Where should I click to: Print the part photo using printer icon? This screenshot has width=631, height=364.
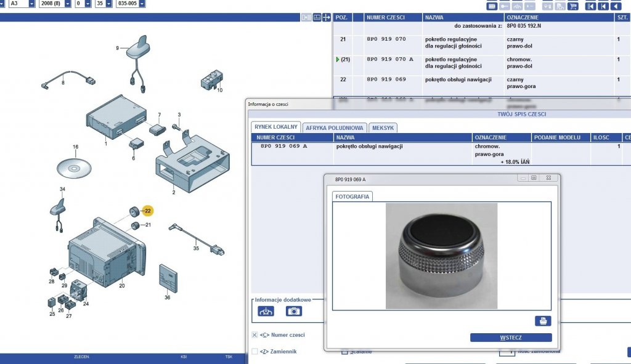(543, 320)
